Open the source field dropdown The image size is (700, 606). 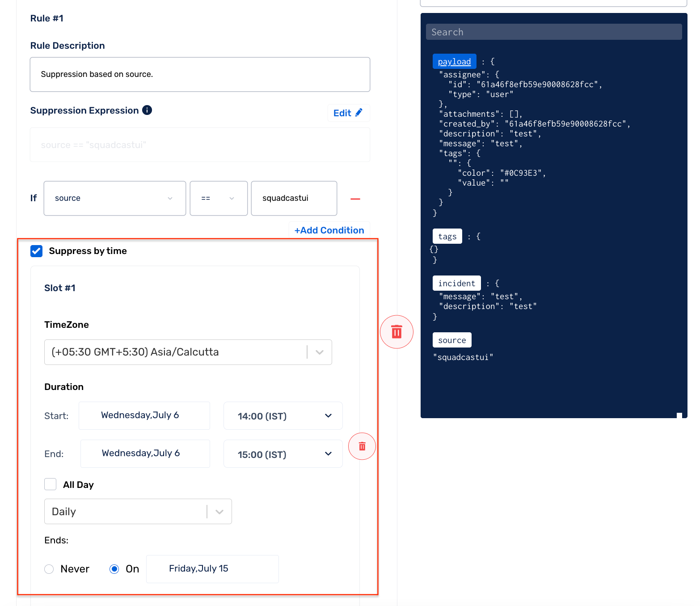coord(115,198)
